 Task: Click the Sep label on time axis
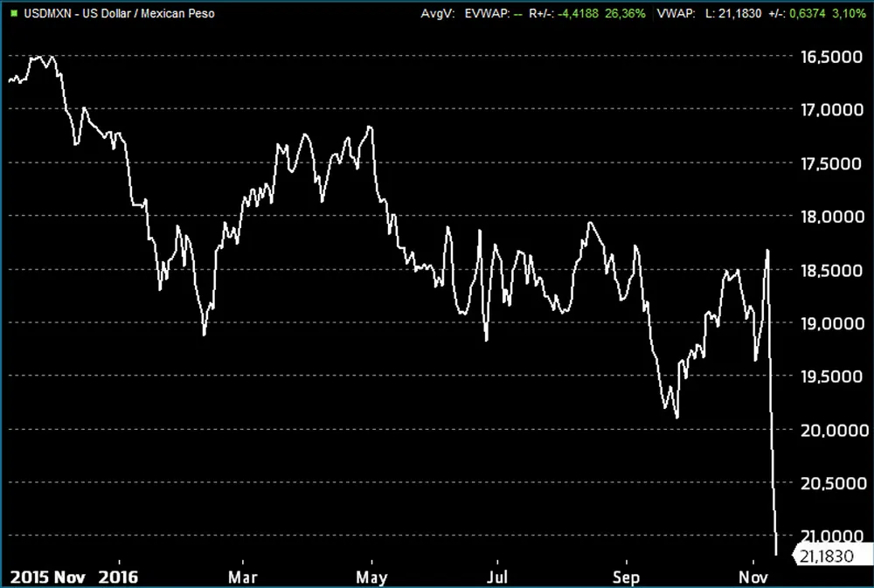pos(626,577)
